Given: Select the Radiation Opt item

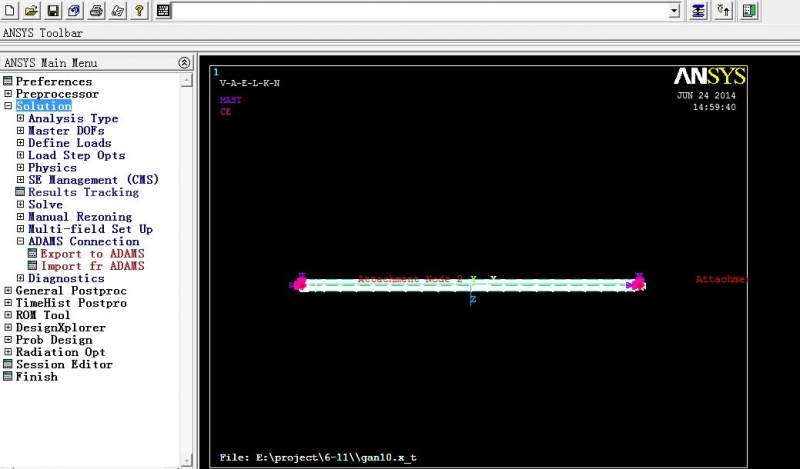Looking at the screenshot, I should coord(61,352).
